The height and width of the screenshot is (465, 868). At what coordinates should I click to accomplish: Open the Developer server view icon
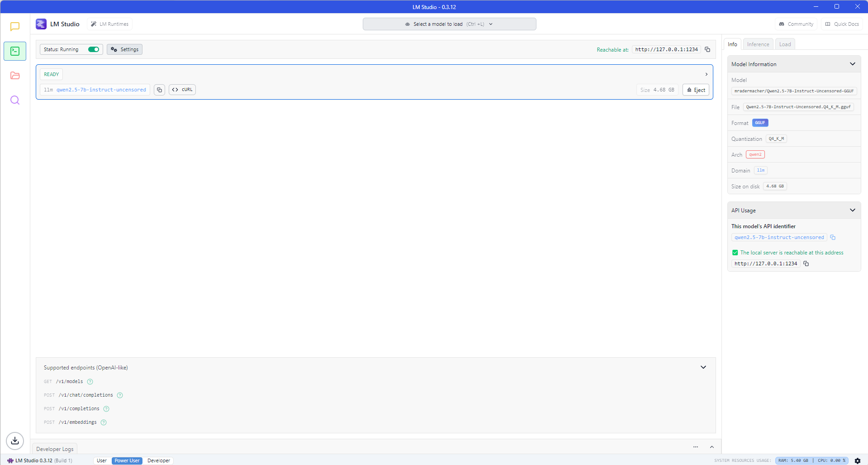coord(15,51)
